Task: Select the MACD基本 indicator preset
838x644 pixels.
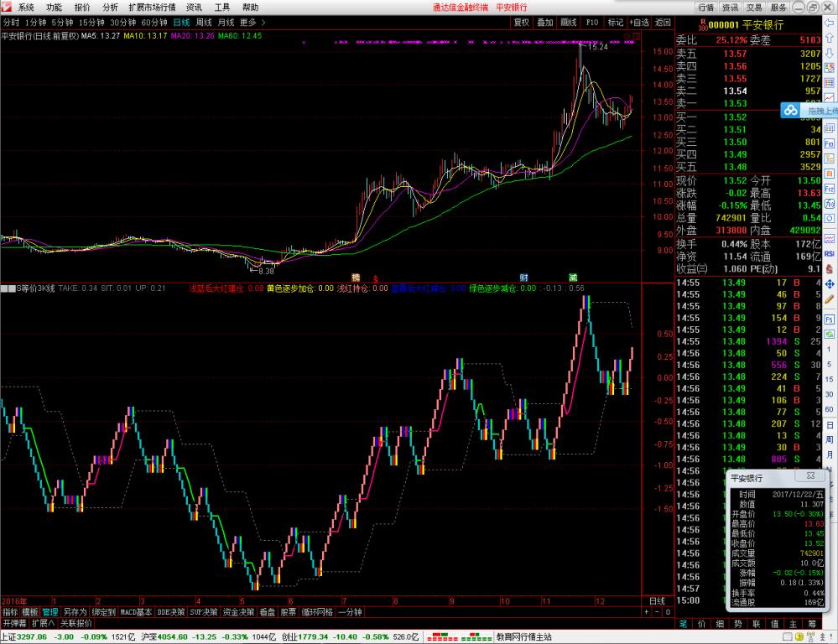Action: [x=136, y=612]
